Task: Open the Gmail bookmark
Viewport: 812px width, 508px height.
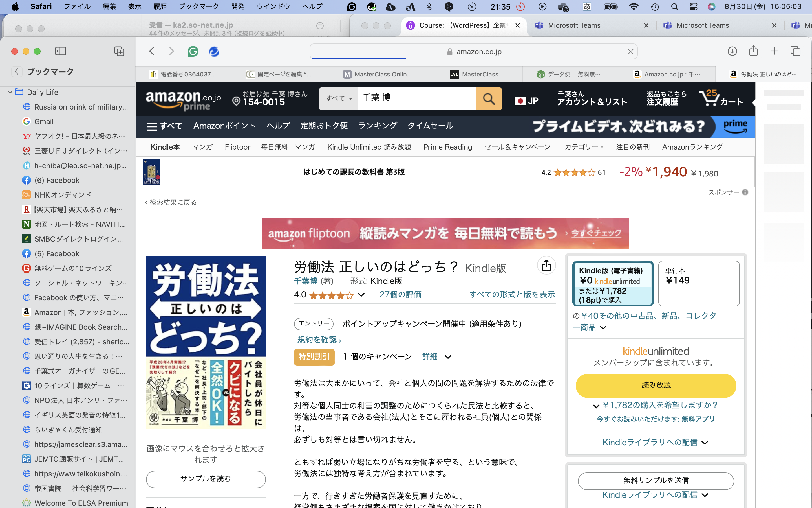Action: [44, 122]
